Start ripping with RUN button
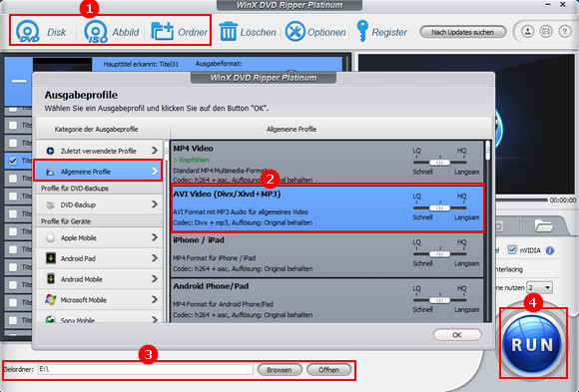This screenshot has height=392, width=579. 532,344
